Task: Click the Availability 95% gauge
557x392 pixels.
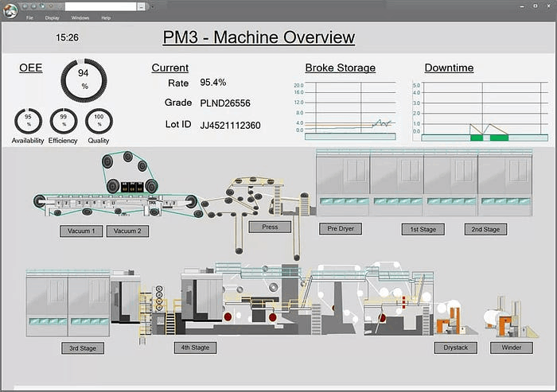Action: coord(28,121)
